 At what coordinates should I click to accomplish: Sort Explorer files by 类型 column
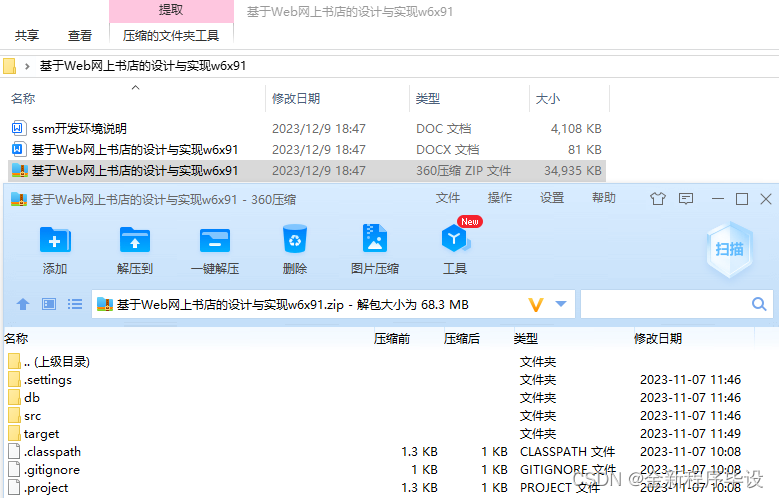[428, 98]
